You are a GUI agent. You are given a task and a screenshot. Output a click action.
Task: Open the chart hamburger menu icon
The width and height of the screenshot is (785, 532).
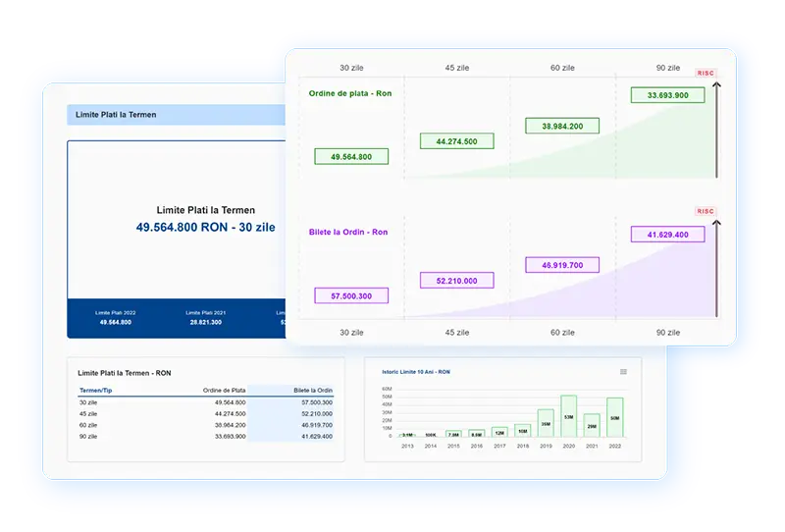623,372
